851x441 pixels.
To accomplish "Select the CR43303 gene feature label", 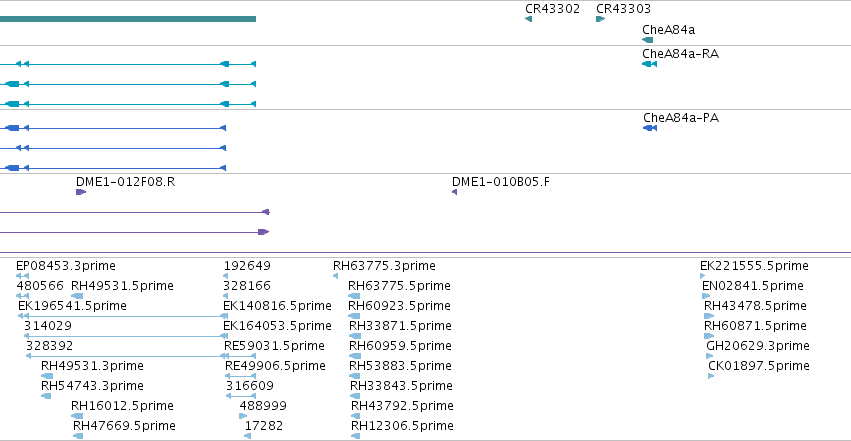I will pos(623,9).
